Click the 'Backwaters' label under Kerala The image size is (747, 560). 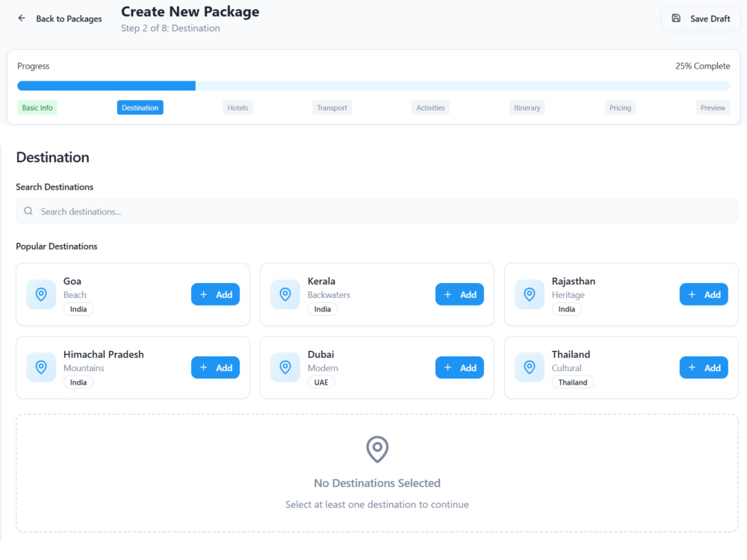tap(329, 295)
